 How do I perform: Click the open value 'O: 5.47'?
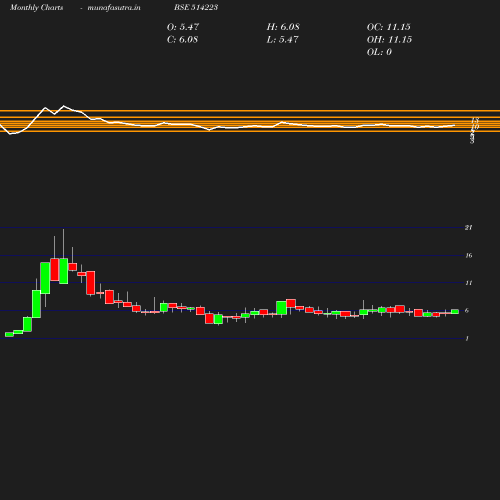click(183, 27)
